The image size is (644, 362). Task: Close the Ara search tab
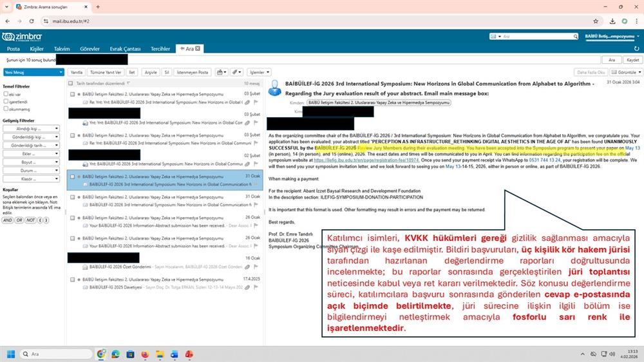pos(198,48)
